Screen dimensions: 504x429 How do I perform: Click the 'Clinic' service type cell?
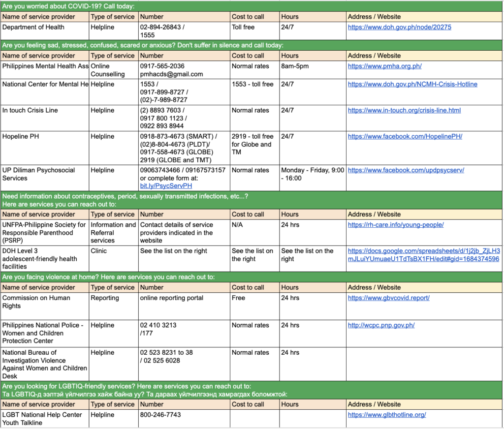coord(114,259)
